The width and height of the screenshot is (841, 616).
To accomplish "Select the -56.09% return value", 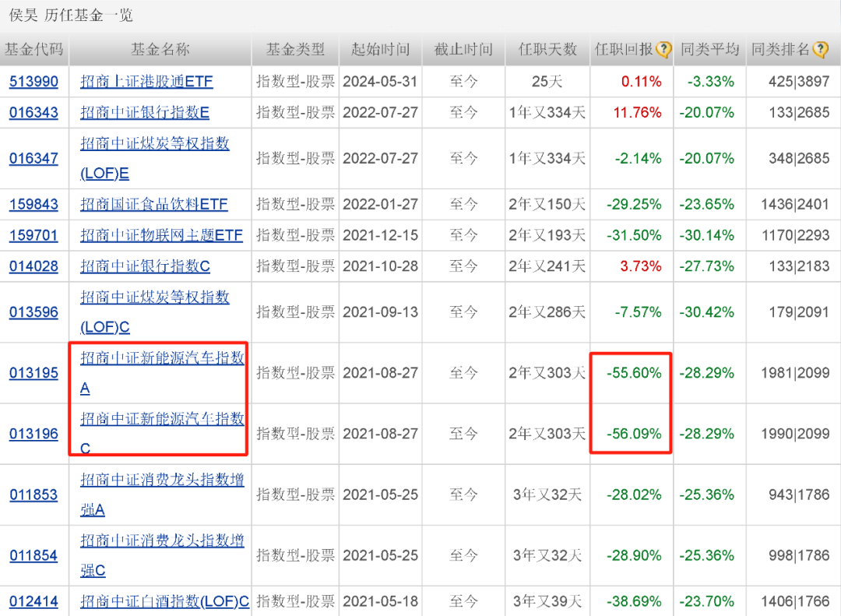I will (x=634, y=434).
